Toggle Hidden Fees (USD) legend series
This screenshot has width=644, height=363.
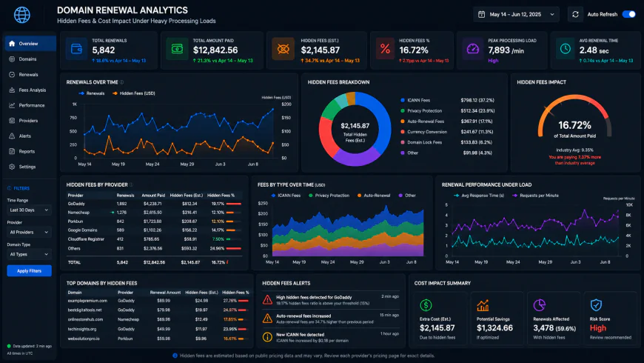pyautogui.click(x=133, y=93)
